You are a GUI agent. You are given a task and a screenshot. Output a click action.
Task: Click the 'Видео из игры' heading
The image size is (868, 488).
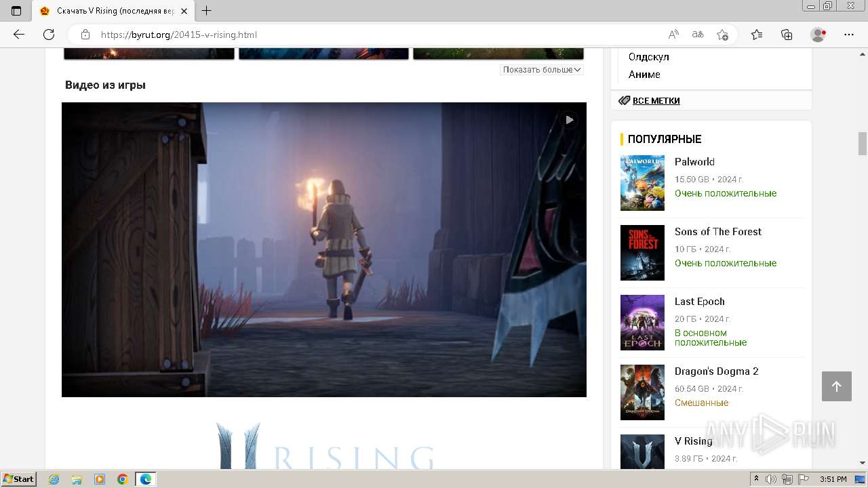(x=105, y=85)
